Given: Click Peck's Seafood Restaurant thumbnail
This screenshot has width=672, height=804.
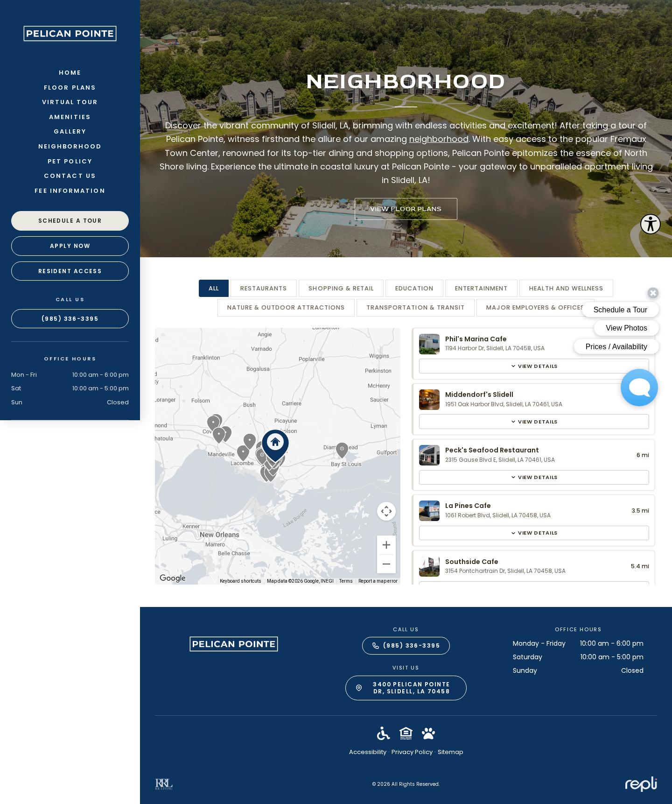Looking at the screenshot, I should [429, 455].
